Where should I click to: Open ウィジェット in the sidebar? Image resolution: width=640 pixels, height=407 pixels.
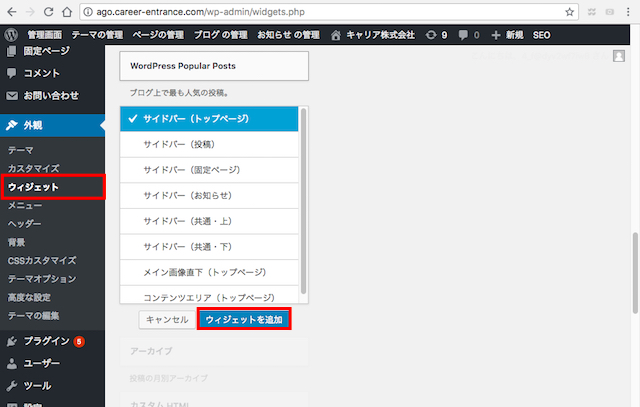pyautogui.click(x=34, y=187)
